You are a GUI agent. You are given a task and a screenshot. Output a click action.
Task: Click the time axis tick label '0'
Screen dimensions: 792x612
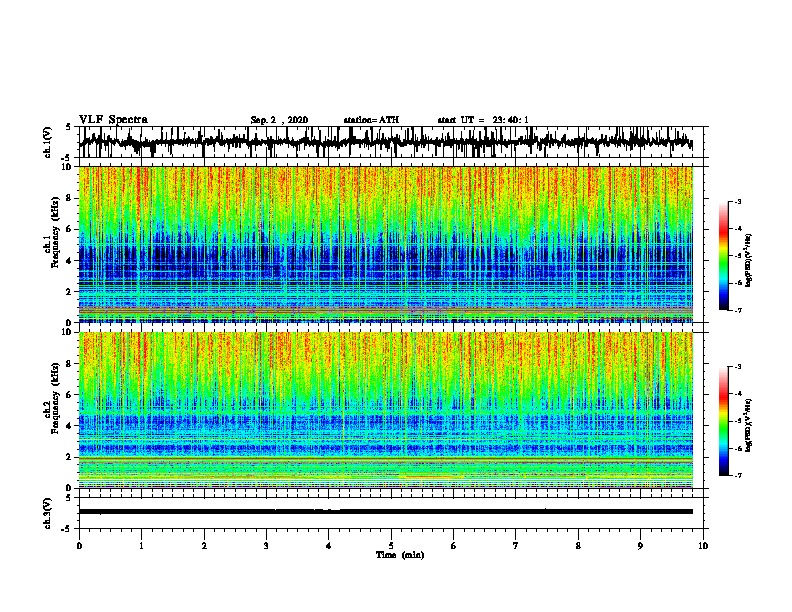pyautogui.click(x=79, y=546)
